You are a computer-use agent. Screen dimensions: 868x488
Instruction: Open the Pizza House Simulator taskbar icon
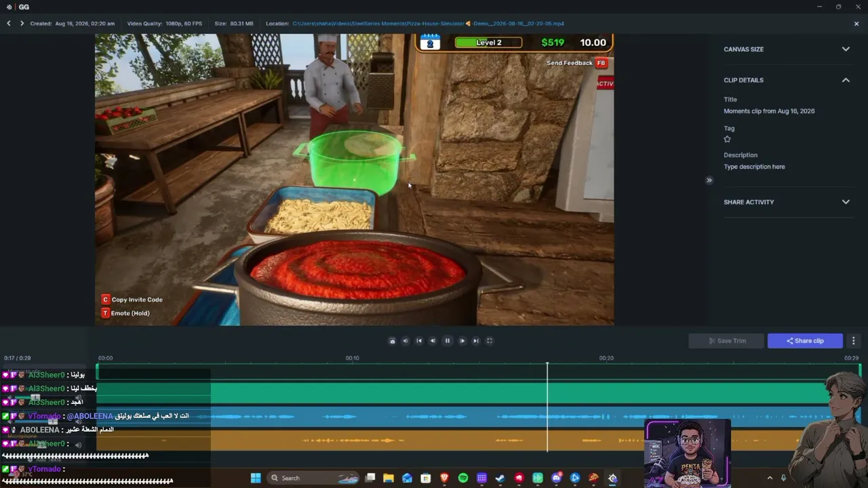[593, 478]
